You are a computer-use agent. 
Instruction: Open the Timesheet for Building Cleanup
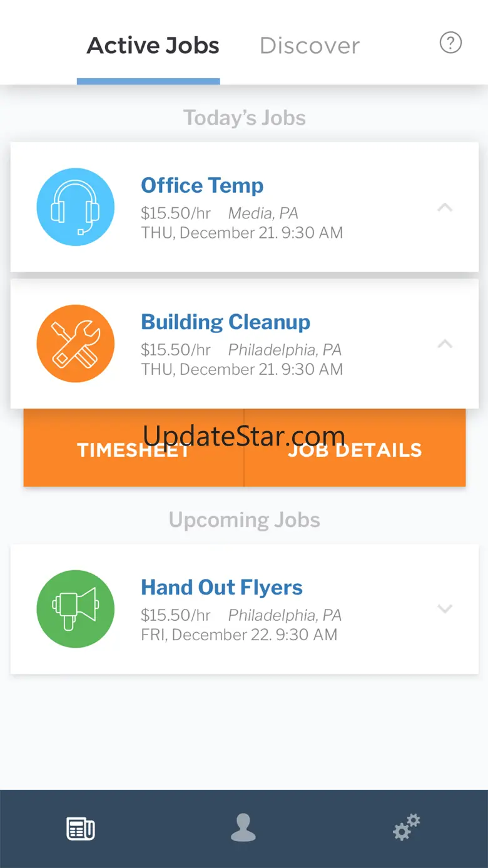(x=133, y=450)
